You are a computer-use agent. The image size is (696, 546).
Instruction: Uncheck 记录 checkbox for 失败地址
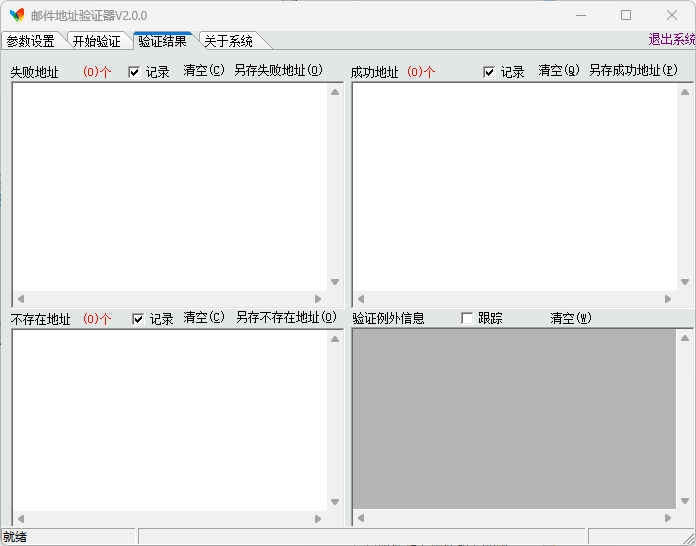(x=134, y=72)
